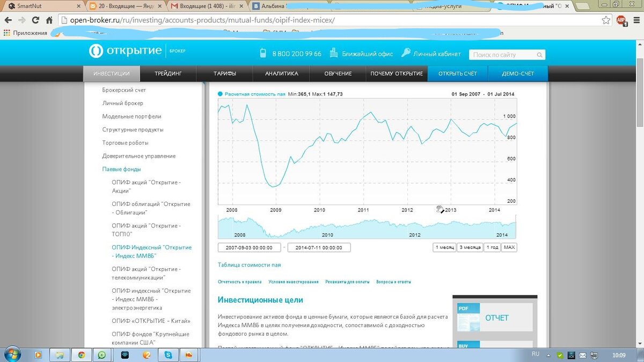Open the ТАРИФЫ menu

[225, 73]
